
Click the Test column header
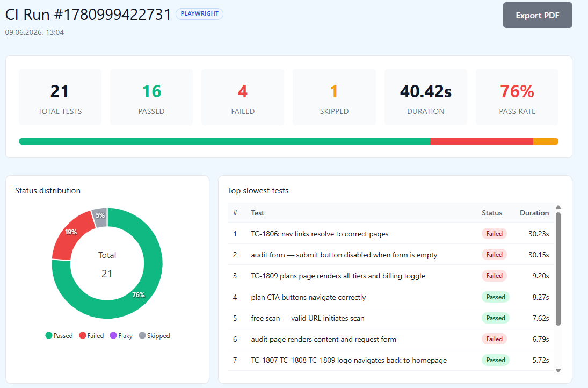[x=258, y=213]
